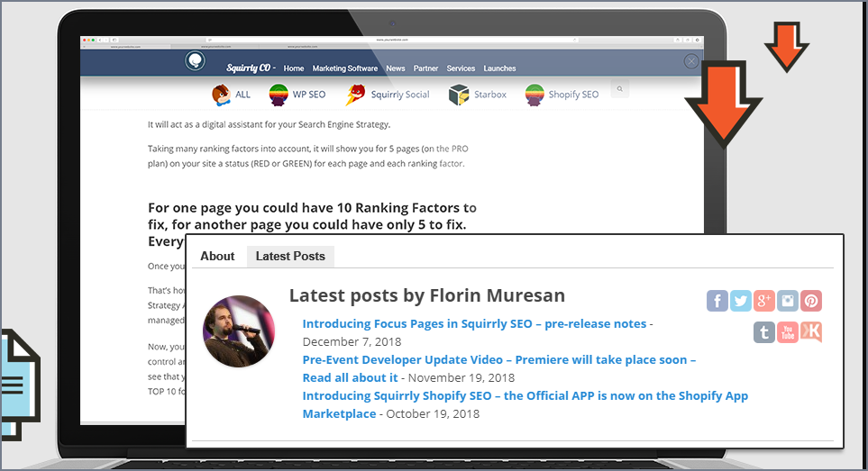
Task: Open the Launches menu item
Action: coord(499,68)
